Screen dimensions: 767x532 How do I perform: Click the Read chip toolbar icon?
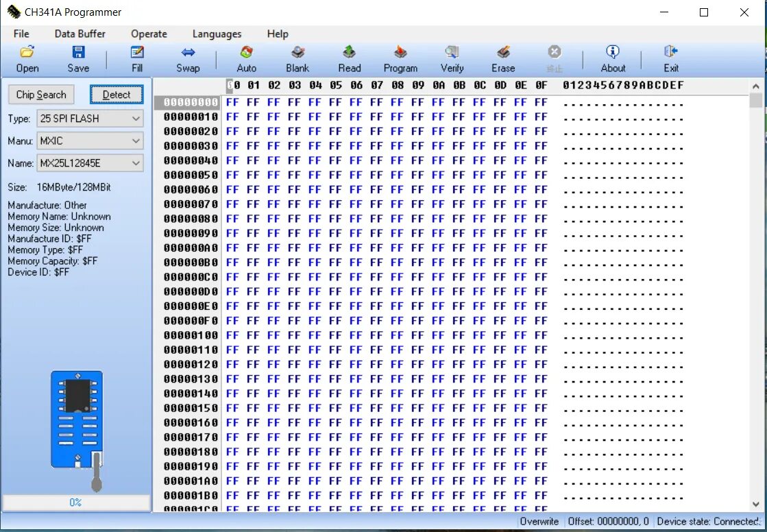[350, 52]
